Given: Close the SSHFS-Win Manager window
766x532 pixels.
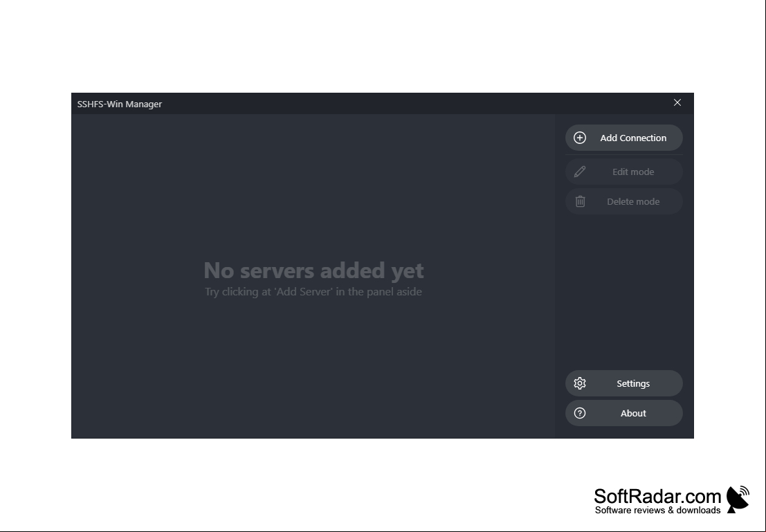Looking at the screenshot, I should [x=677, y=102].
